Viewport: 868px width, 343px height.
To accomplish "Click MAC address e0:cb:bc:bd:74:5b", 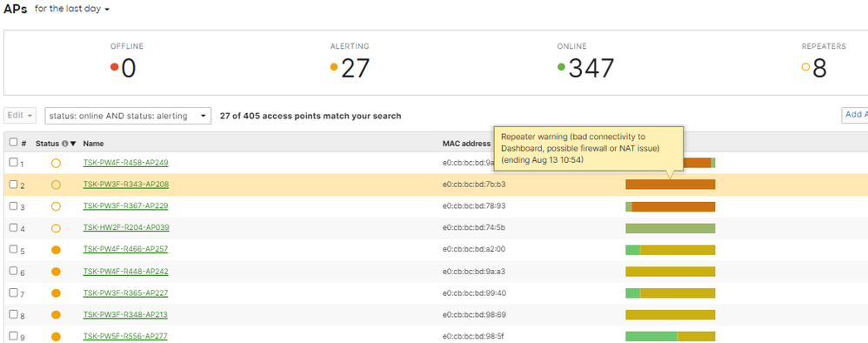I will pyautogui.click(x=474, y=227).
